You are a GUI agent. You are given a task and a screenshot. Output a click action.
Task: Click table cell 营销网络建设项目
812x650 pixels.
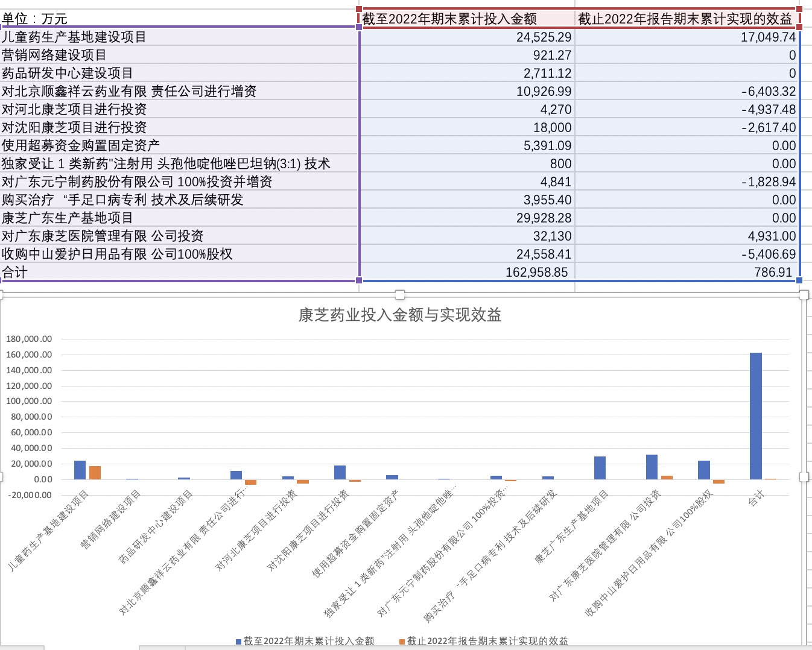coord(179,55)
